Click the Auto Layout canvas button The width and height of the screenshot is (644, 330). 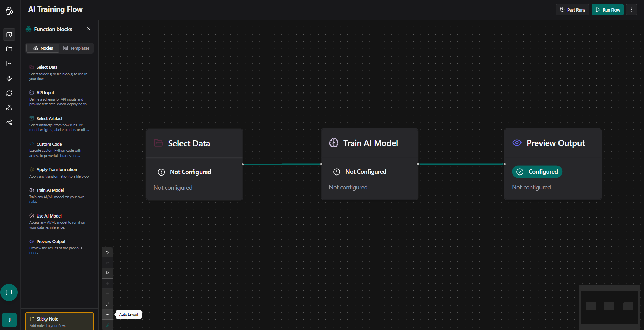[x=107, y=314]
